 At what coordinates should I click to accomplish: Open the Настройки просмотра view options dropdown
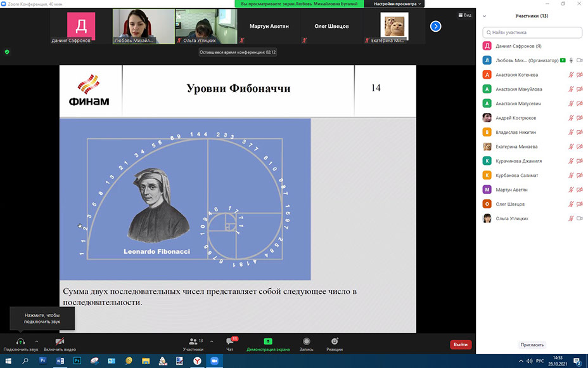click(397, 4)
